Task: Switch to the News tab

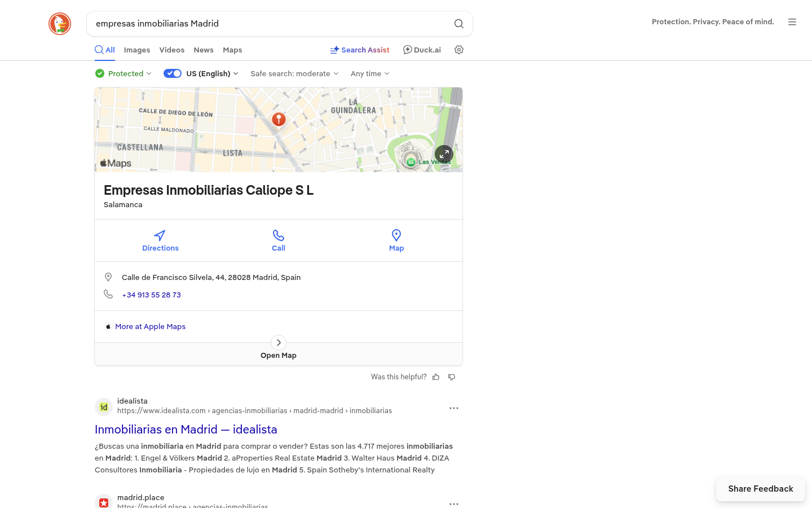Action: point(204,50)
